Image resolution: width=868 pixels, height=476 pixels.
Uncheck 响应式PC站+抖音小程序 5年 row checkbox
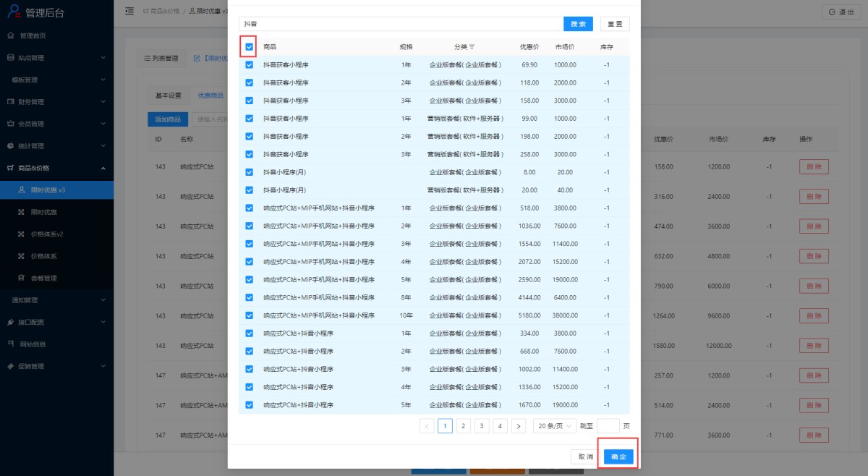[249, 405]
